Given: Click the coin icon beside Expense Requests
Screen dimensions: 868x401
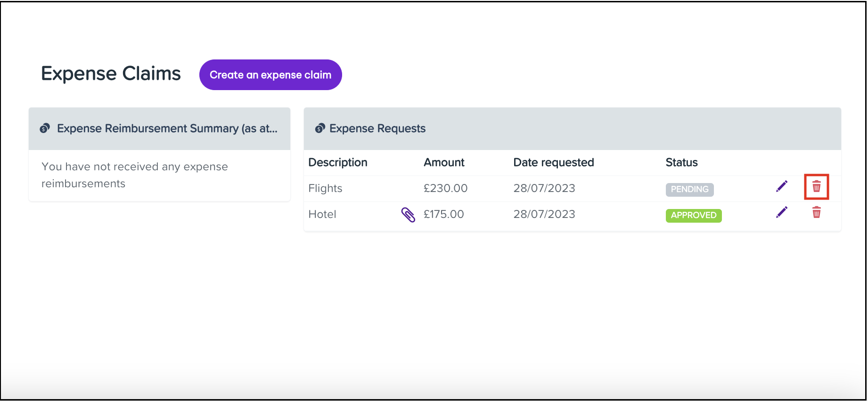Looking at the screenshot, I should click(x=320, y=128).
